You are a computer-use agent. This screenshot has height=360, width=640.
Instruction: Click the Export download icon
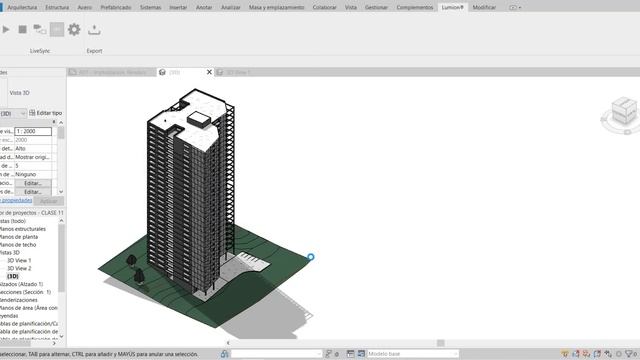coord(94,29)
